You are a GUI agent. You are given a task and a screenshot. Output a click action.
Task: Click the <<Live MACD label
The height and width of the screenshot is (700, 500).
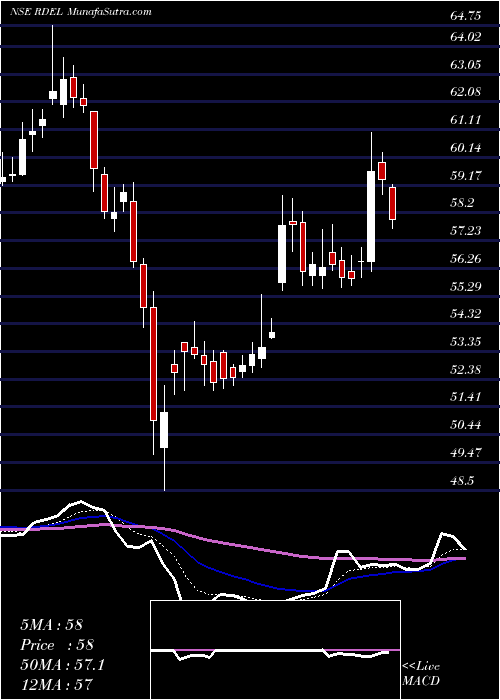click(x=421, y=674)
